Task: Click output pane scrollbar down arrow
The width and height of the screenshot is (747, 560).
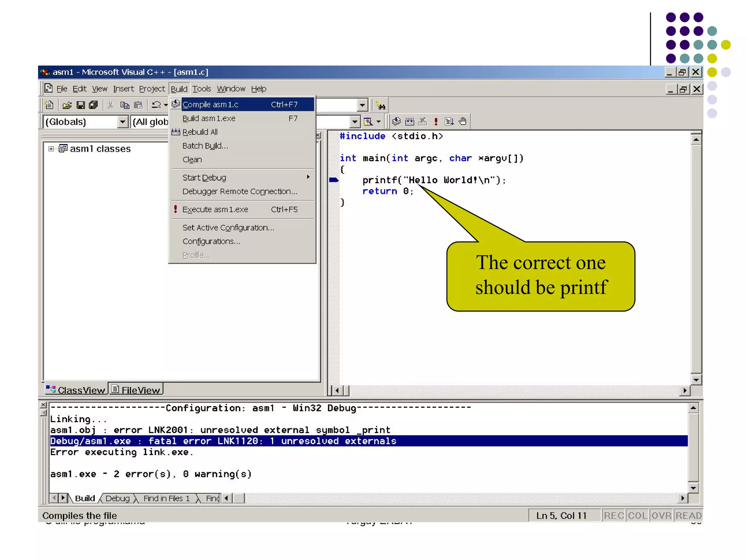Action: [693, 488]
